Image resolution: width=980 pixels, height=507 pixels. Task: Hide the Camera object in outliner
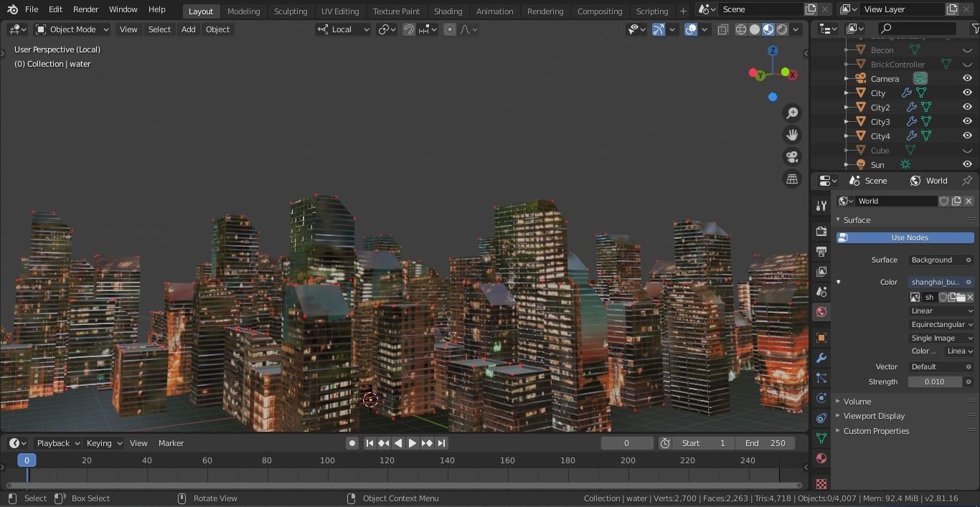967,79
